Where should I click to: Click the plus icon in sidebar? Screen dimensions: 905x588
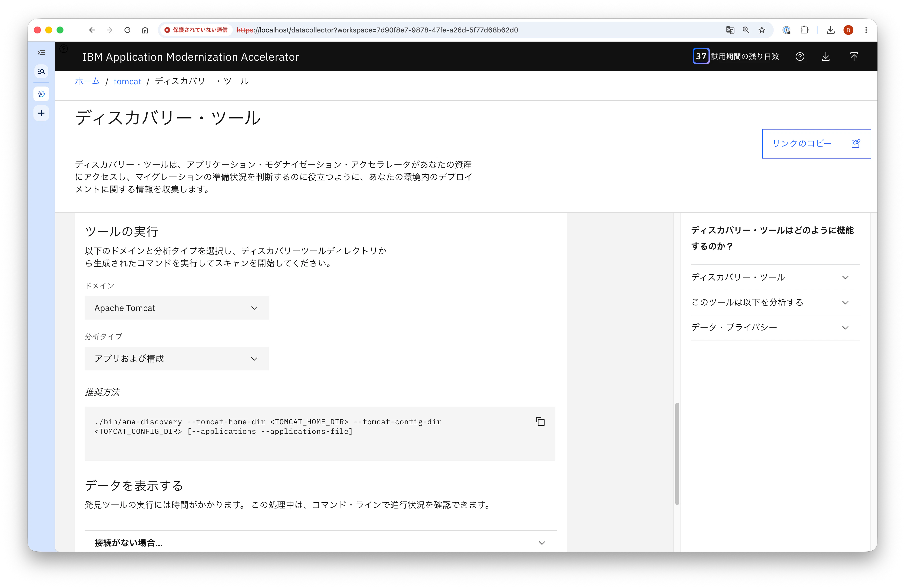(41, 113)
